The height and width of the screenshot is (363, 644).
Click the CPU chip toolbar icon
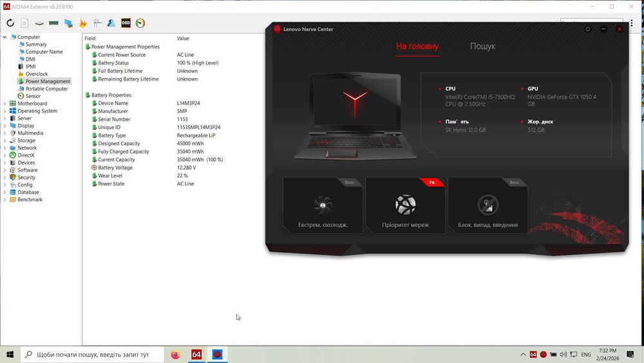pos(39,23)
